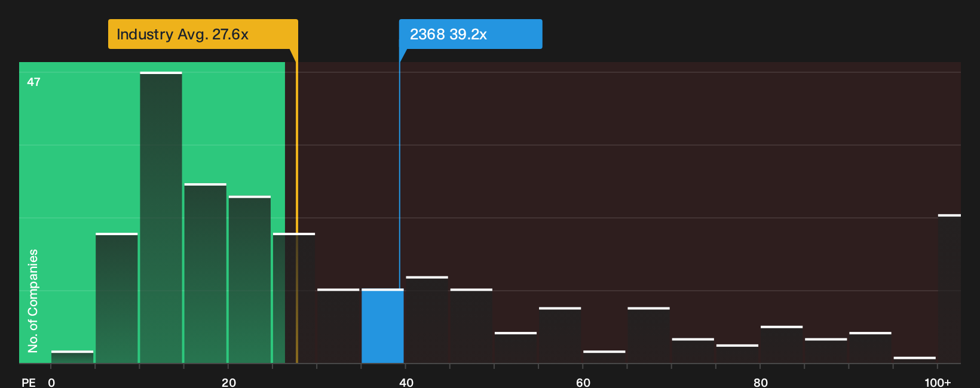980x388 pixels.
Task: Click the bar in the 90–95 PE bin
Action: tap(870, 347)
